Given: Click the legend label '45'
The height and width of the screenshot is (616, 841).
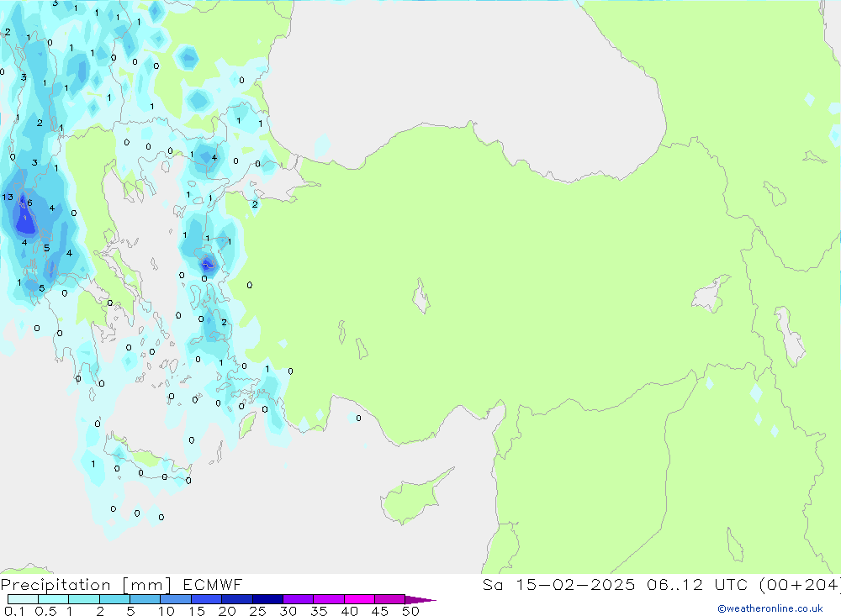Looking at the screenshot, I should point(380,611).
